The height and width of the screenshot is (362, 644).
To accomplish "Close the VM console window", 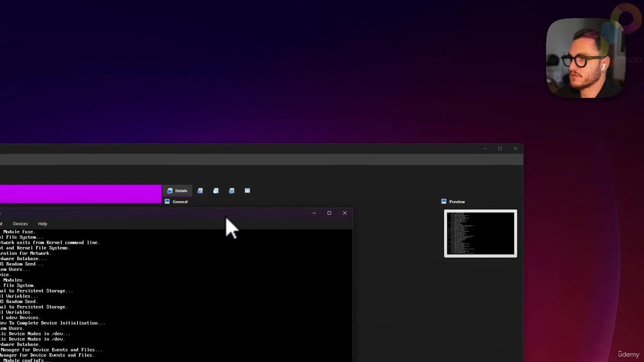I will [345, 213].
